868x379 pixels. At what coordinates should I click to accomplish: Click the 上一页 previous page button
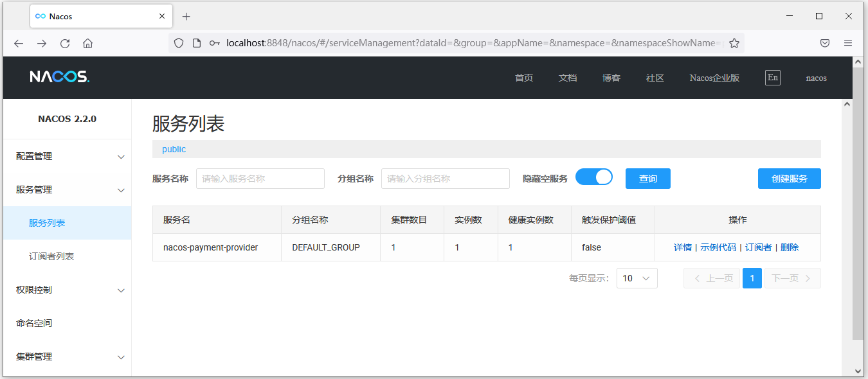pos(712,278)
